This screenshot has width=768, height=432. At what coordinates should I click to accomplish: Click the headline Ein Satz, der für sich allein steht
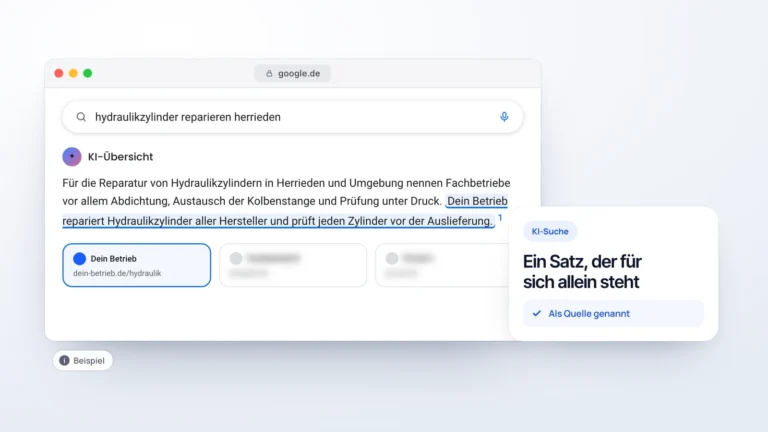[x=582, y=271]
